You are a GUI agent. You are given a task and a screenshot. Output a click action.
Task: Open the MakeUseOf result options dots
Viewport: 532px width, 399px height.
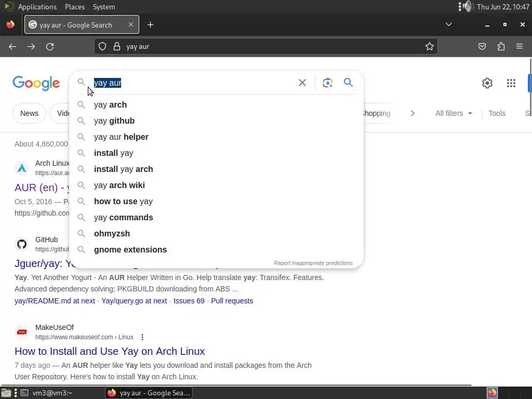tap(142, 337)
